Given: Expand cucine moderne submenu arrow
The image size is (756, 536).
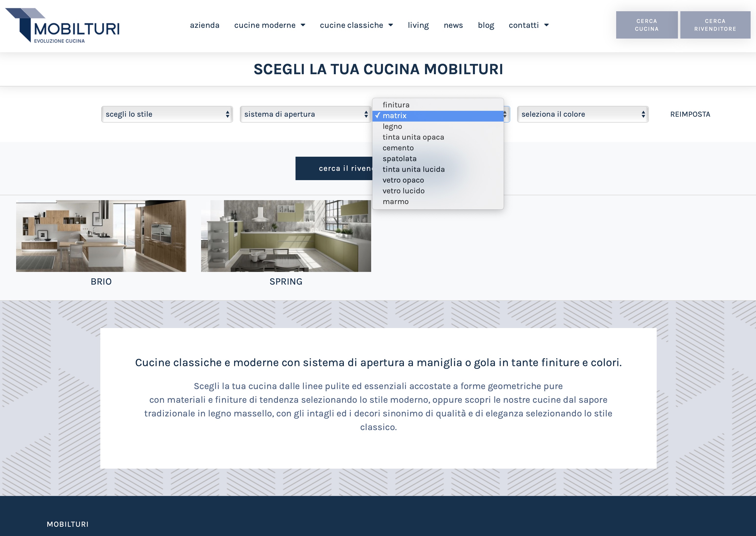Looking at the screenshot, I should [x=303, y=25].
